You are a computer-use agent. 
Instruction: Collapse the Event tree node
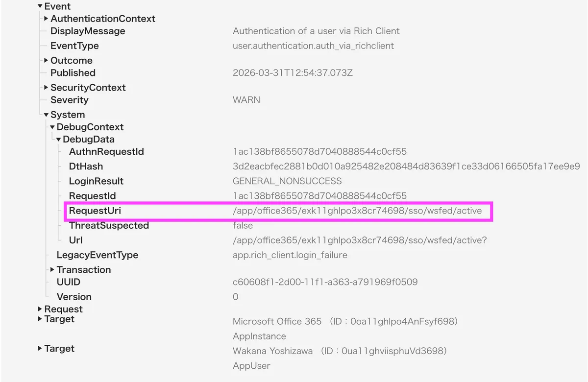[x=40, y=7]
